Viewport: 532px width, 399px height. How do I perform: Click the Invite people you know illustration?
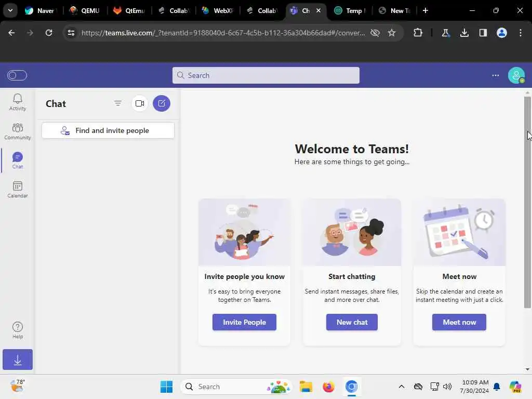[244, 232]
